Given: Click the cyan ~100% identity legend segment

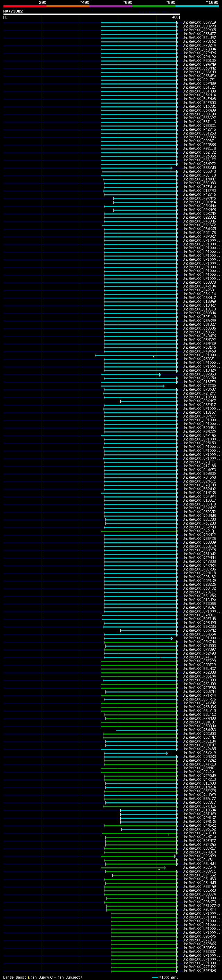Looking at the screenshot, I should [x=197, y=6].
